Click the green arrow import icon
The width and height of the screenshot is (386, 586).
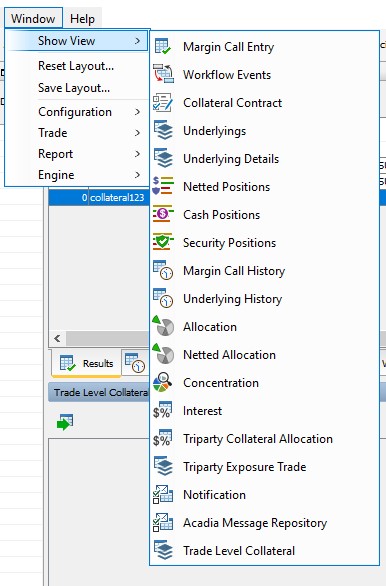coord(65,422)
